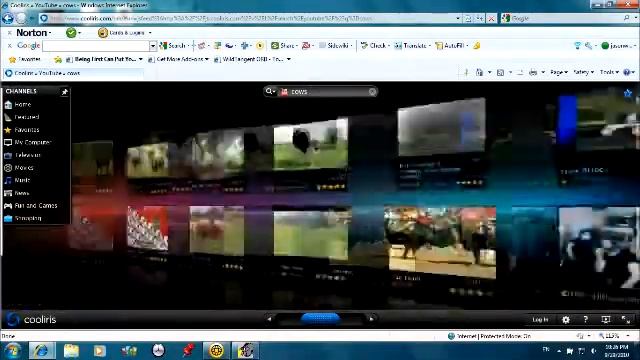Click the Stop loading X button
The height and width of the screenshot is (360, 640).
(x=491, y=18)
